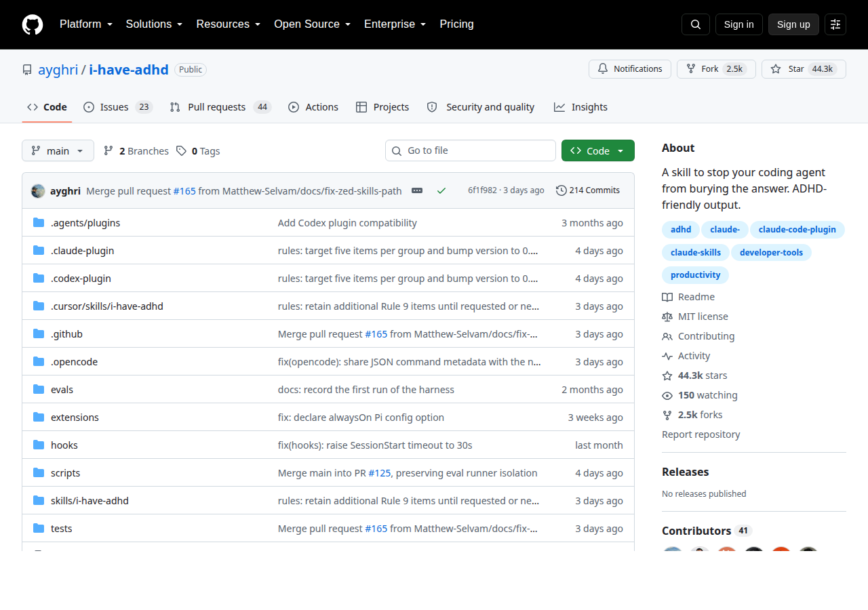Open the .github folder

66,334
